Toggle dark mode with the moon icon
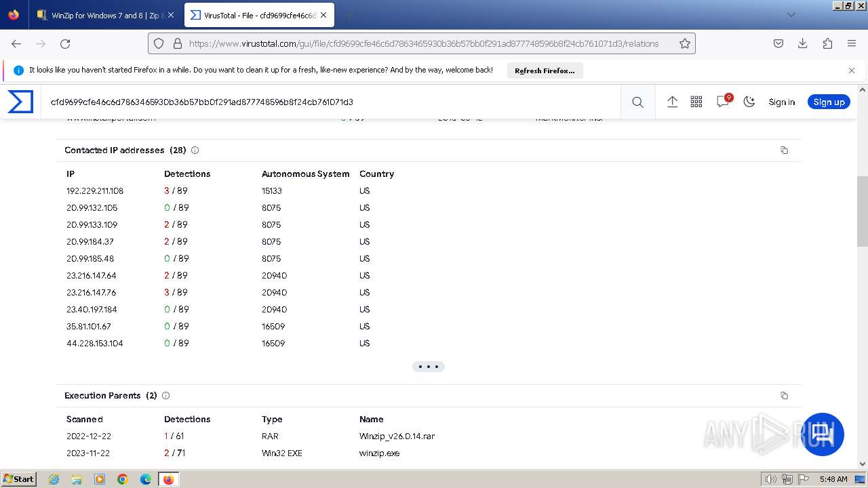The height and width of the screenshot is (488, 868). (749, 102)
